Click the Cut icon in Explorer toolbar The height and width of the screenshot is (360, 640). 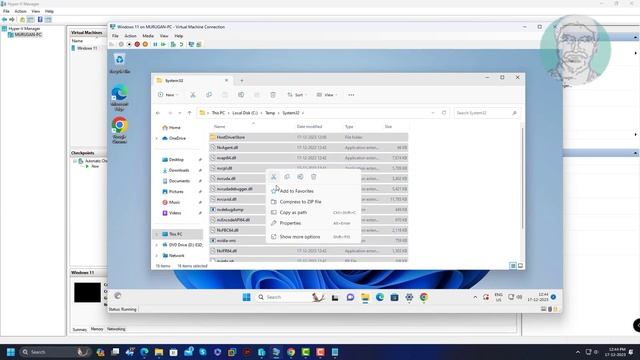pyautogui.click(x=193, y=95)
